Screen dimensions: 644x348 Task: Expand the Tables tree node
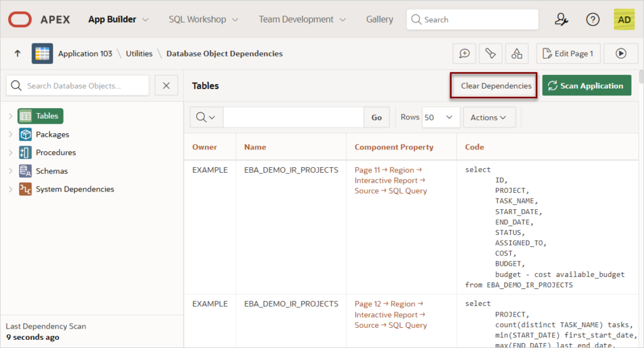[x=11, y=116]
